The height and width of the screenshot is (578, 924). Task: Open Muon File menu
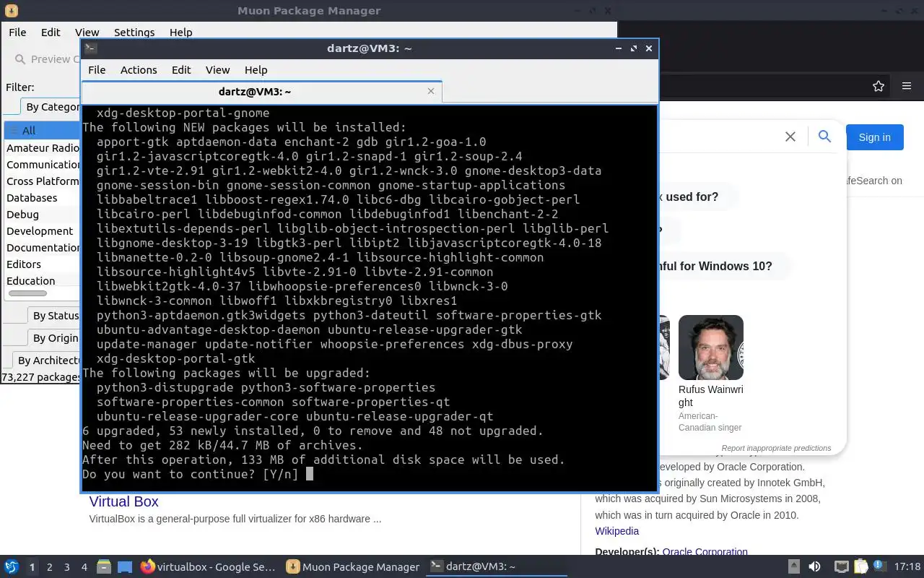[x=17, y=33]
